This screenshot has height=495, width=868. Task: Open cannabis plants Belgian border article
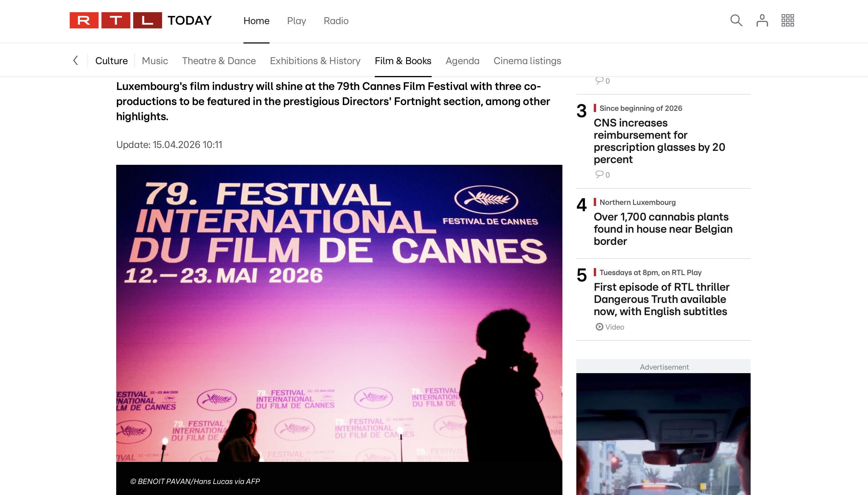pyautogui.click(x=663, y=229)
